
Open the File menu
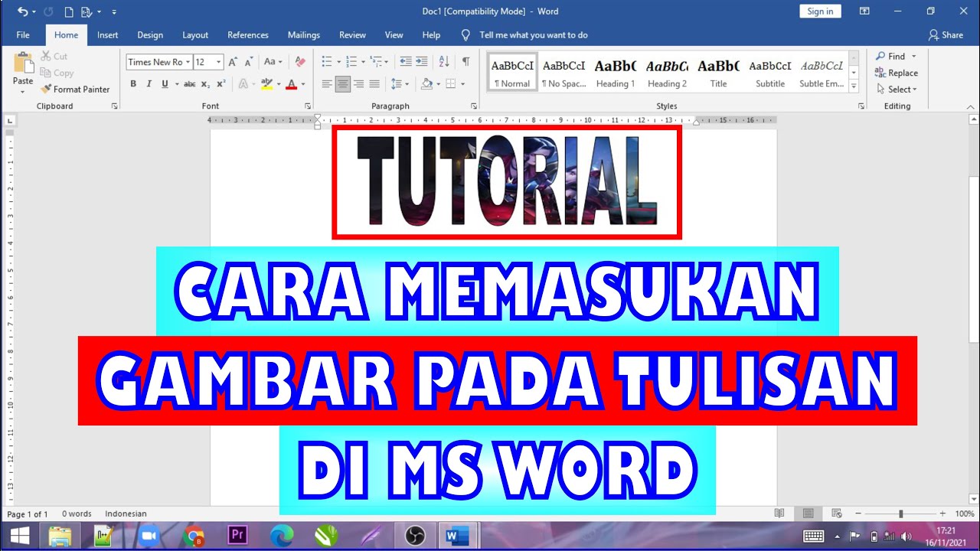[23, 35]
